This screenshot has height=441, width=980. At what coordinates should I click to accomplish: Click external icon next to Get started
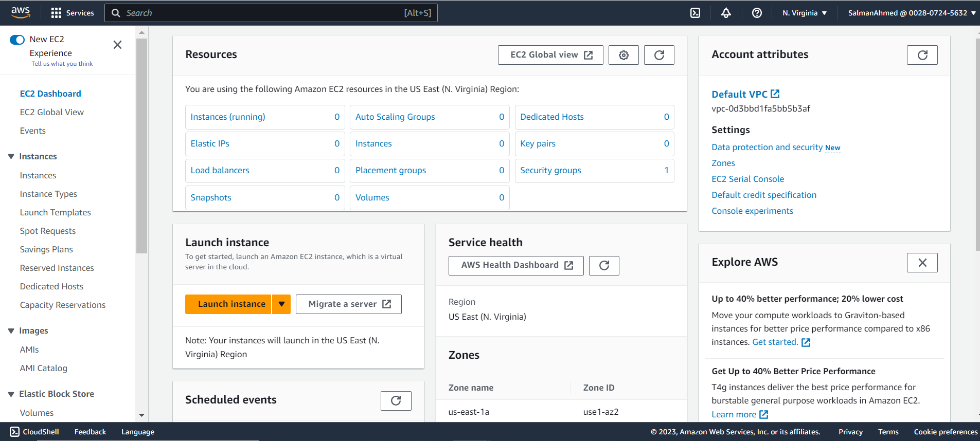point(806,342)
